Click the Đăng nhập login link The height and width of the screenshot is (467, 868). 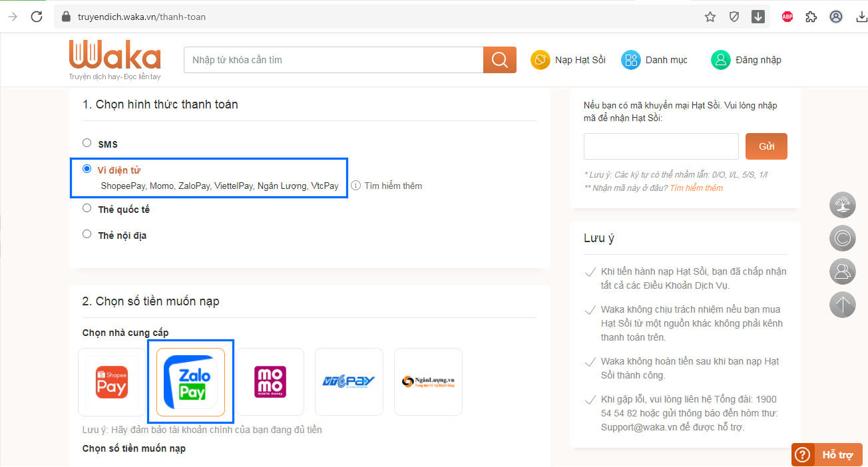(746, 60)
